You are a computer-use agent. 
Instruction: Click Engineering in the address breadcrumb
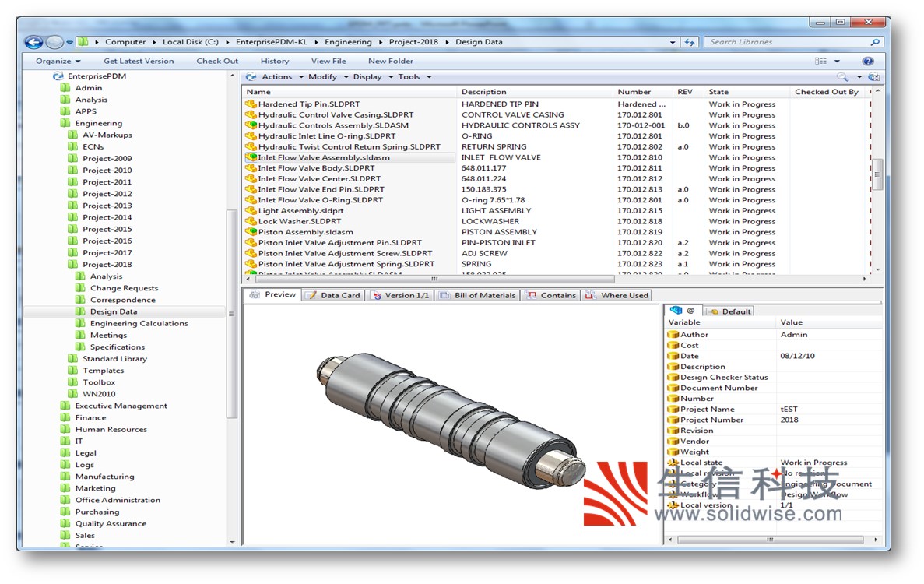(x=348, y=42)
